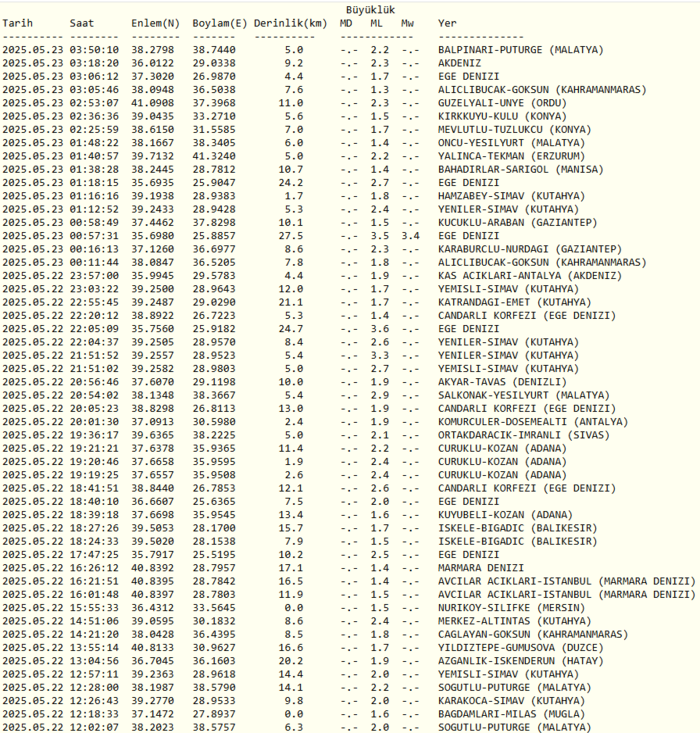This screenshot has width=700, height=733.
Task: Click MEVLUTLU-TUZLUKCU (KONYA) row text
Action: 514,129
